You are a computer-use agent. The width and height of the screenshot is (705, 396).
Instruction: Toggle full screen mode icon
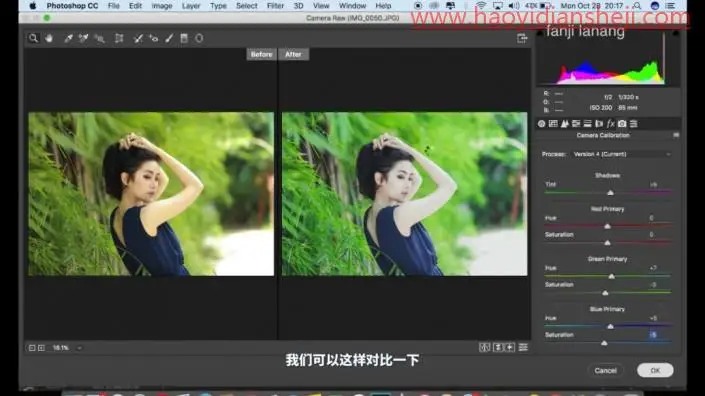522,38
